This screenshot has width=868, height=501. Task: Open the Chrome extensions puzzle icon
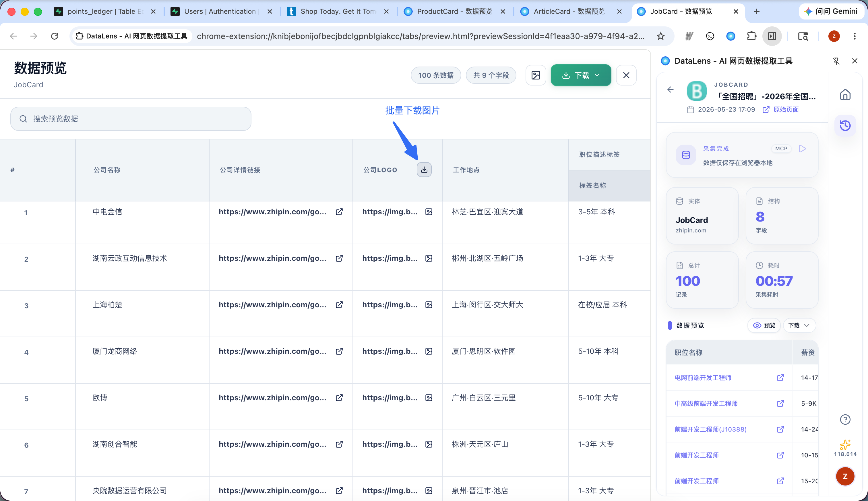click(751, 36)
